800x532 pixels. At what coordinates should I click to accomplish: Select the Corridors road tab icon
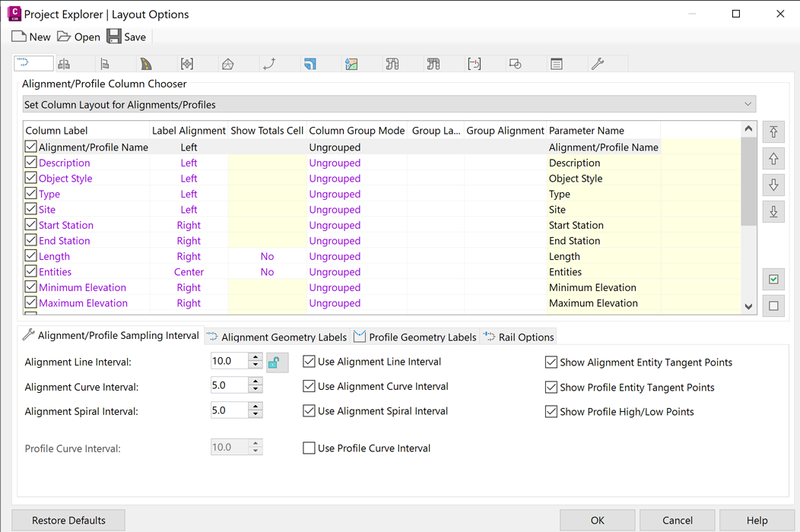coord(147,64)
